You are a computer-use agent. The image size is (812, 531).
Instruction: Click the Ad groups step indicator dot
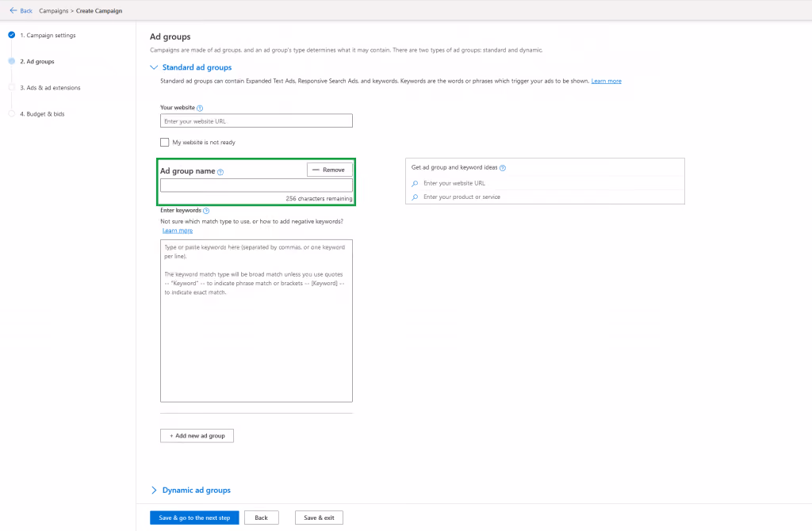click(x=11, y=61)
